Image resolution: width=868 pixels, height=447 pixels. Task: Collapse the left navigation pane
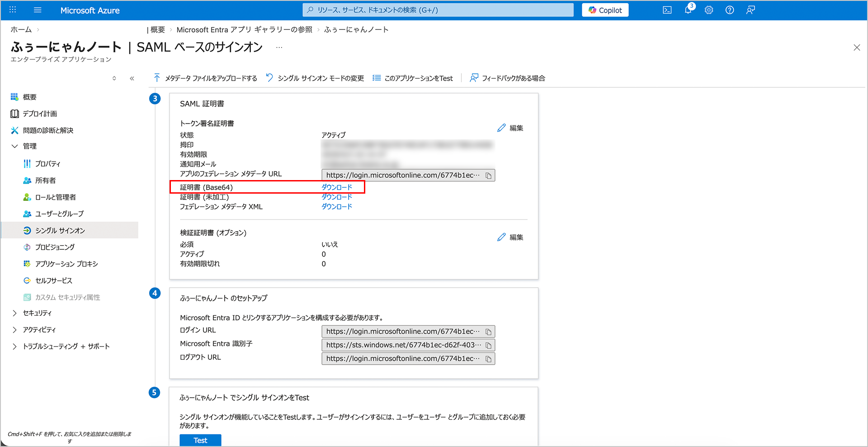[132, 78]
